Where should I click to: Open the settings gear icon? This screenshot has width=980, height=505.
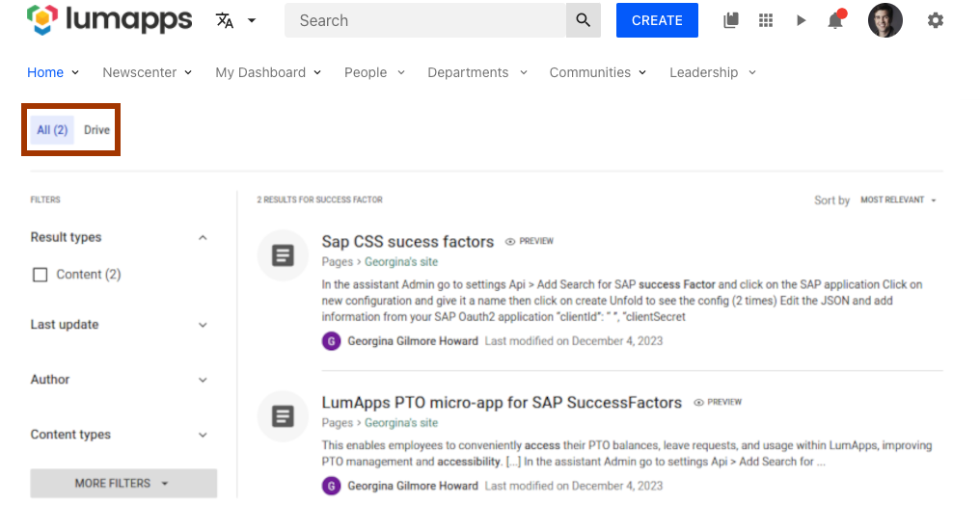tap(935, 20)
